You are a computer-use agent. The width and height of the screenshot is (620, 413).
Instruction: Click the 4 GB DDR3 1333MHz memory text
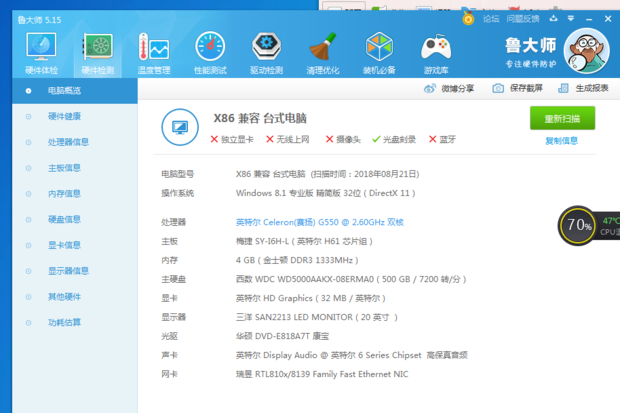[297, 260]
